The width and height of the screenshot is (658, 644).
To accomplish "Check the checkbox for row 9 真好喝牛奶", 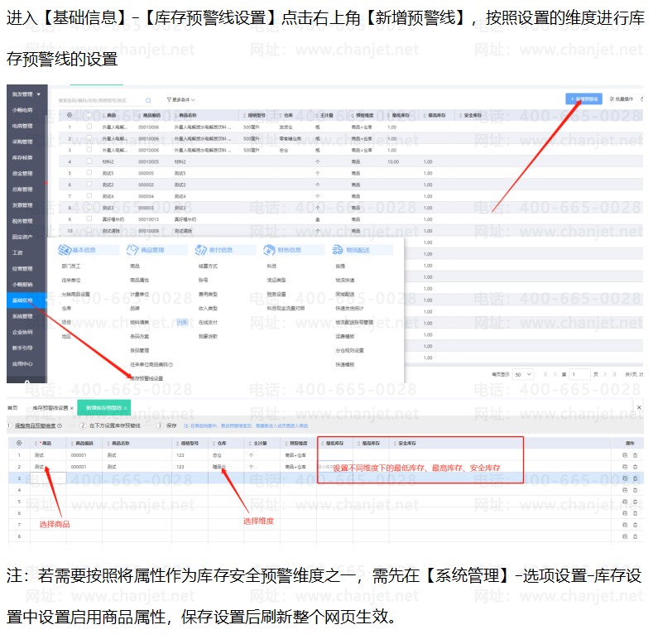I will (x=89, y=219).
